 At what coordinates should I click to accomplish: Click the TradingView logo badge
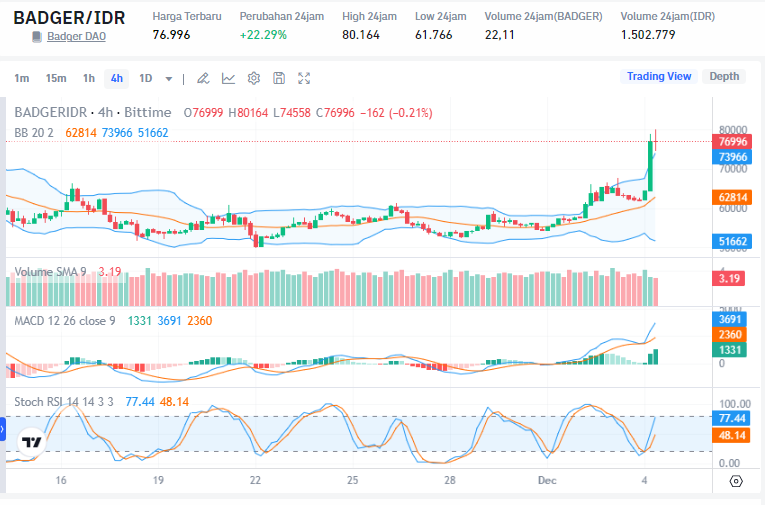tap(32, 442)
